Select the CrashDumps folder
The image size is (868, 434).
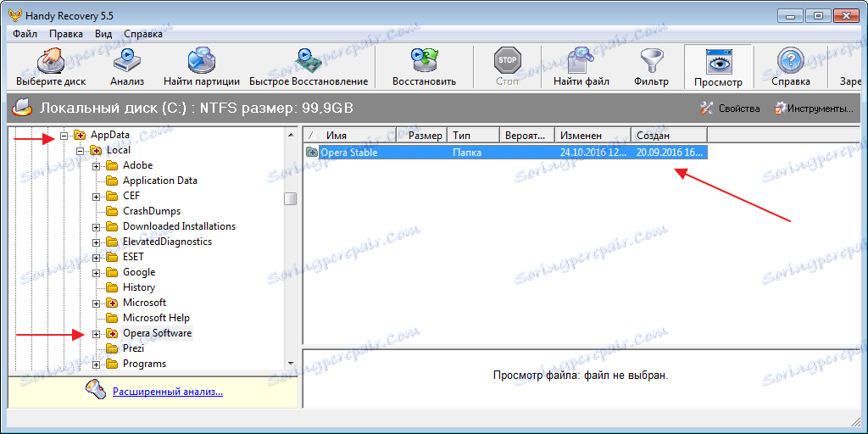(152, 211)
